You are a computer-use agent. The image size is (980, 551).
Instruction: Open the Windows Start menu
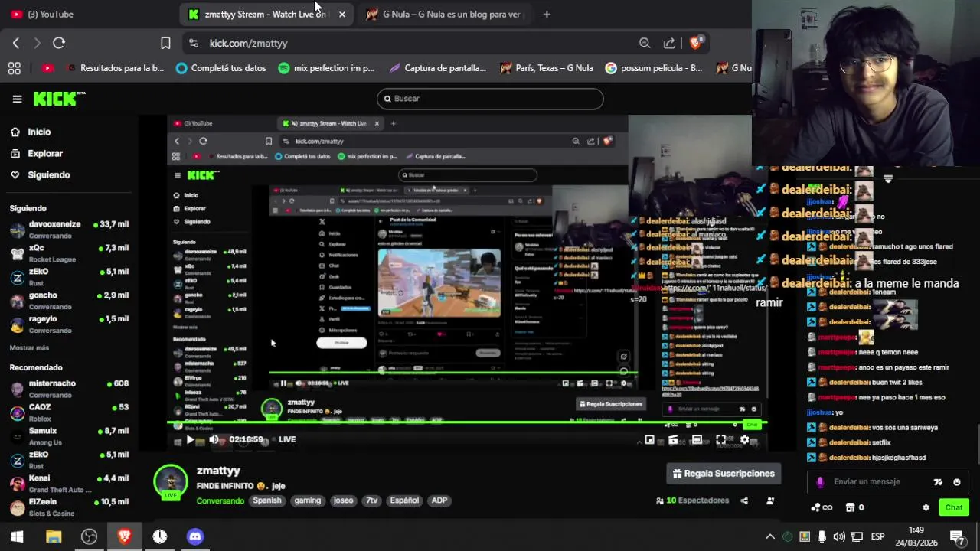coord(17,536)
